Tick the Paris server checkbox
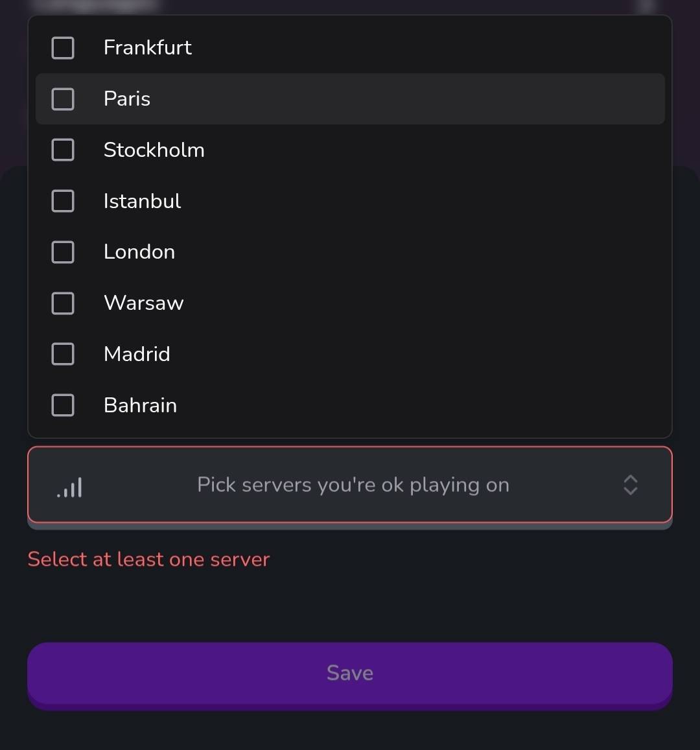This screenshot has width=700, height=750. click(x=63, y=99)
